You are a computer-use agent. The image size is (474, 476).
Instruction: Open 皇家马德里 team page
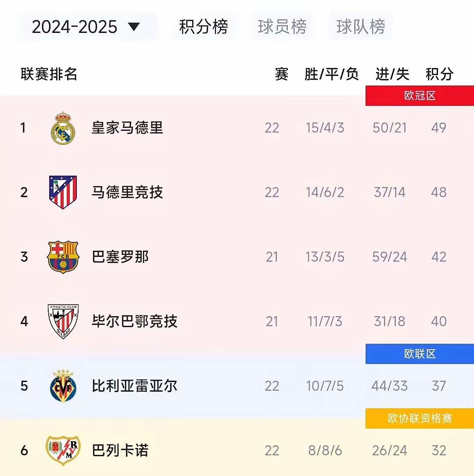(x=126, y=128)
